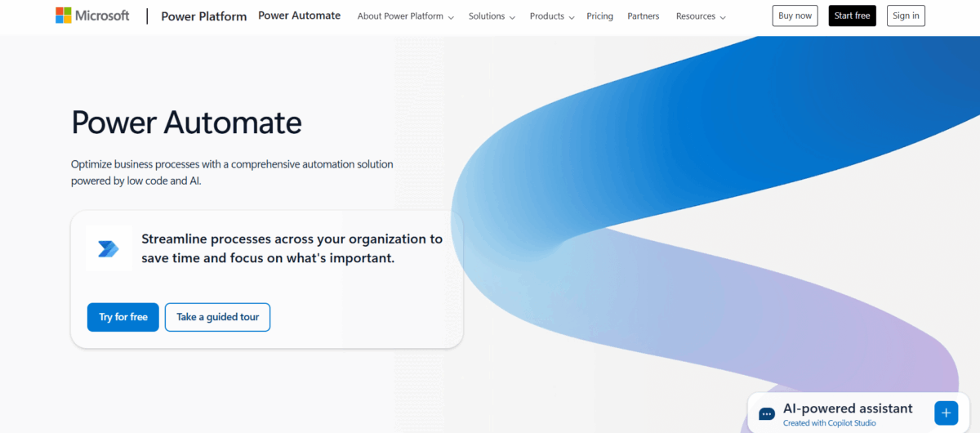Image resolution: width=980 pixels, height=433 pixels.
Task: Click the 'Streamline processes across your organization' text
Action: (292, 248)
